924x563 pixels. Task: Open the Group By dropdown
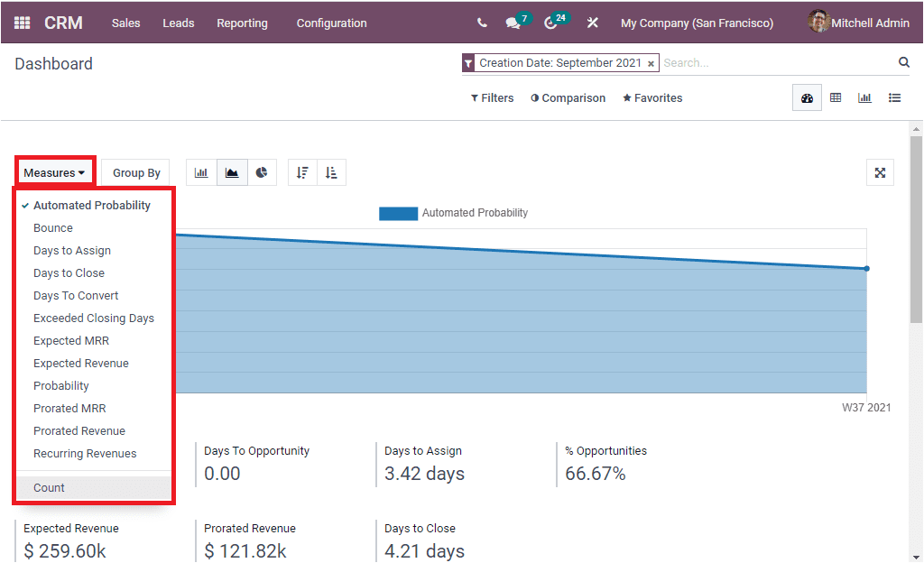[135, 172]
